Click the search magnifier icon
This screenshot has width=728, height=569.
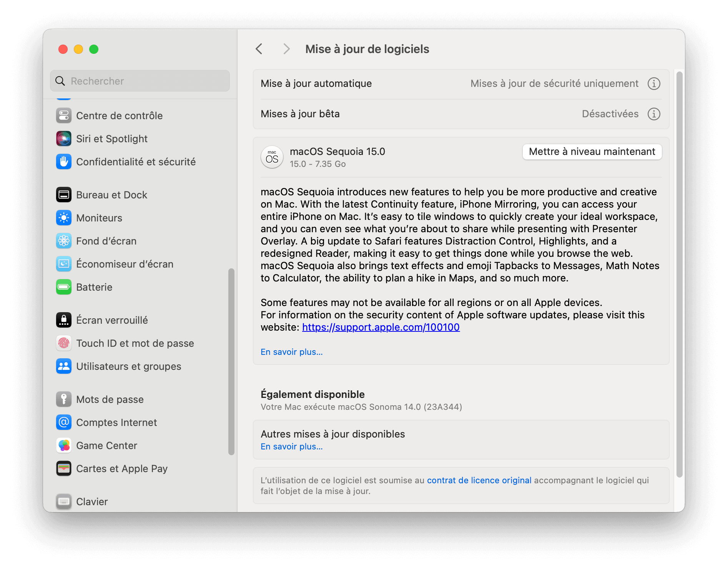tap(60, 81)
